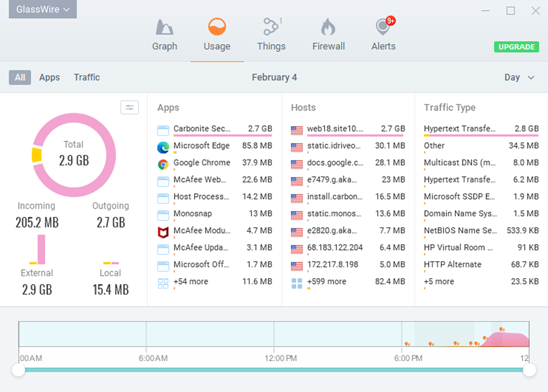
Task: Click the McAfee Upda... window icon
Action: click(163, 249)
